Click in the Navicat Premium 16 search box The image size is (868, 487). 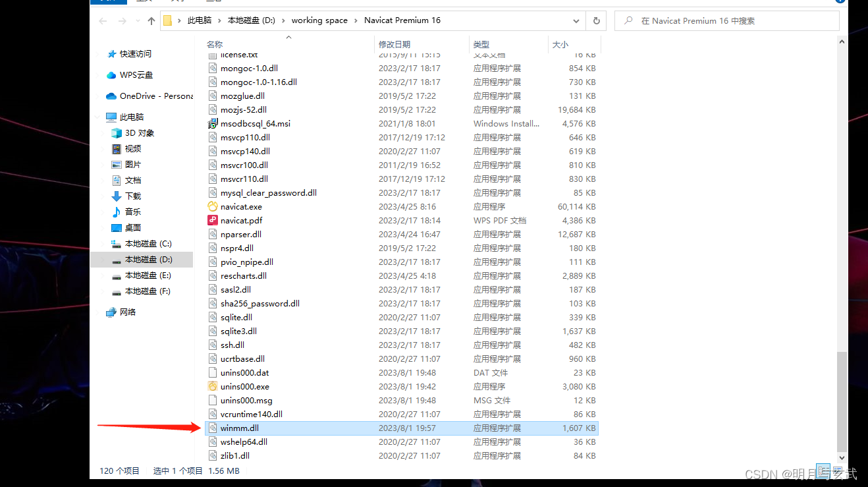tap(727, 20)
